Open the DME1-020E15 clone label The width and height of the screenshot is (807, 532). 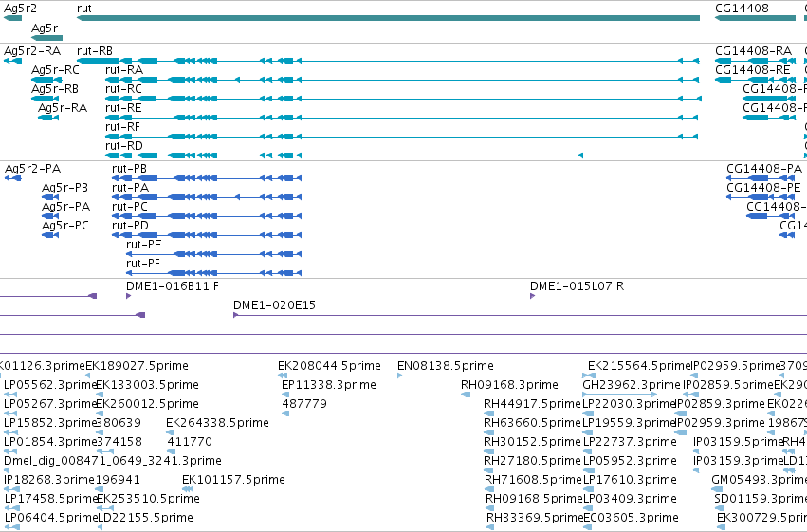coord(274,305)
